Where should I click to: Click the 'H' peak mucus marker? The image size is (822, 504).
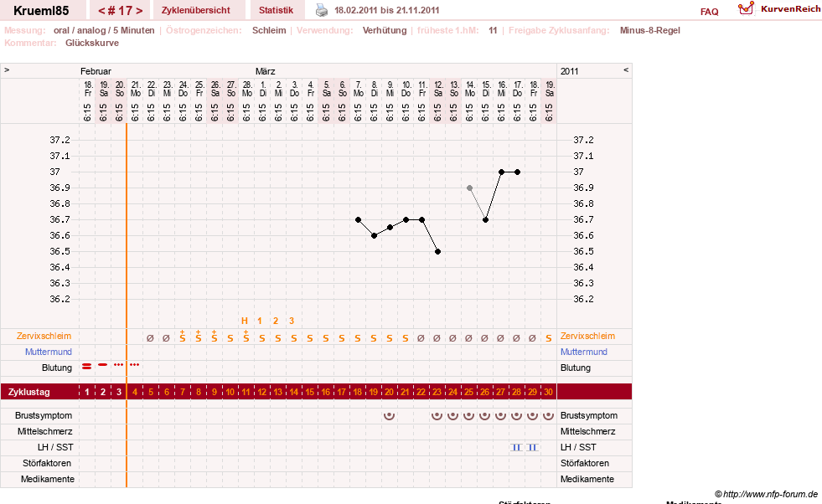coord(245,321)
